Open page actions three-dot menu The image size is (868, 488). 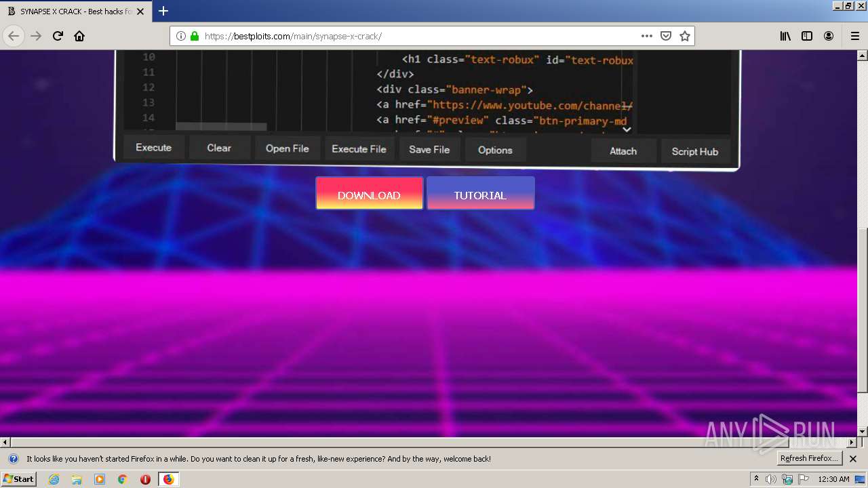[647, 36]
